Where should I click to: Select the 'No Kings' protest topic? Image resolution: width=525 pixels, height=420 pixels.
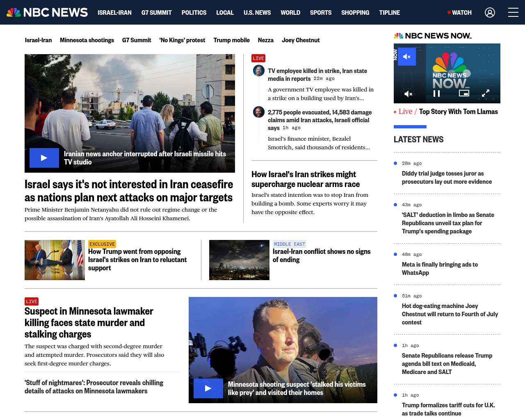click(x=182, y=40)
